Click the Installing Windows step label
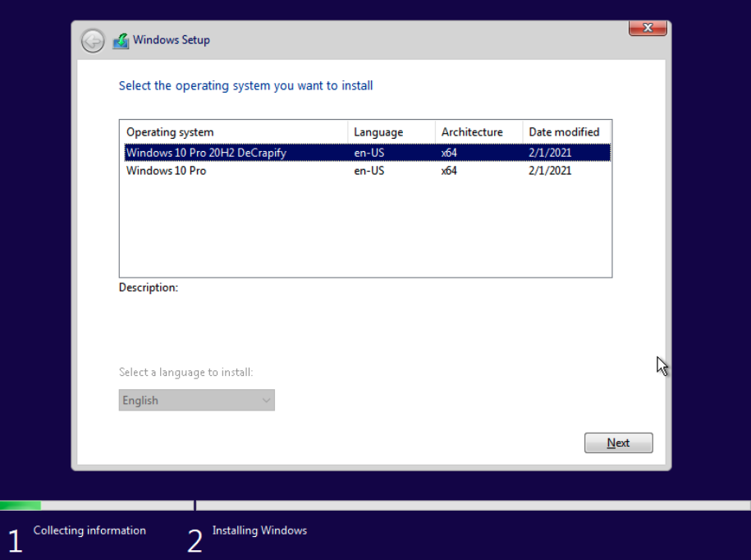 click(259, 530)
